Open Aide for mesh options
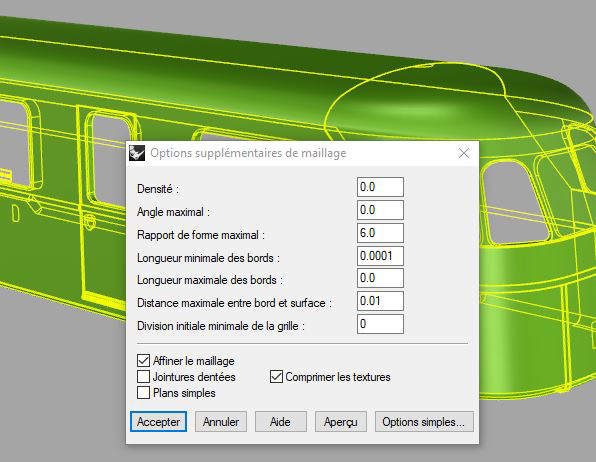 pyautogui.click(x=281, y=422)
